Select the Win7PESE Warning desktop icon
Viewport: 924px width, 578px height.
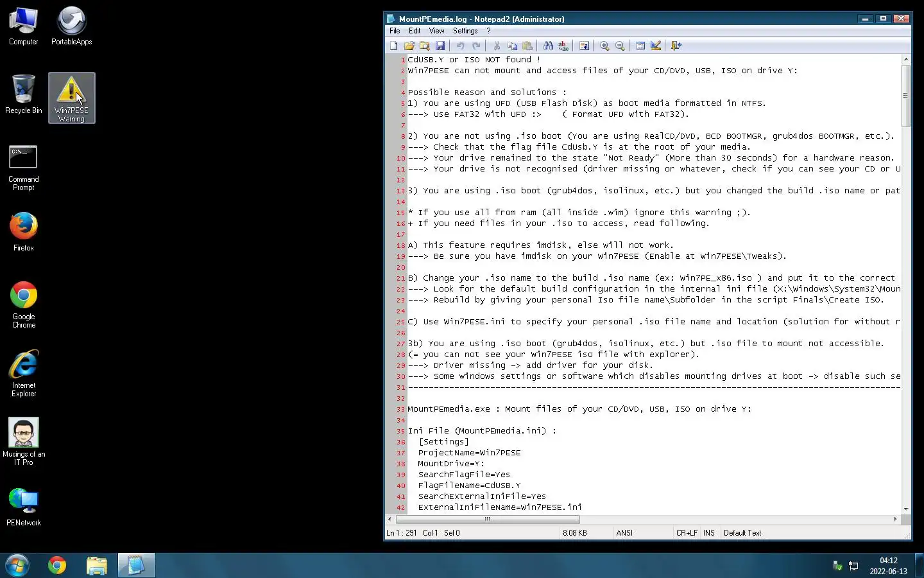[x=72, y=98]
